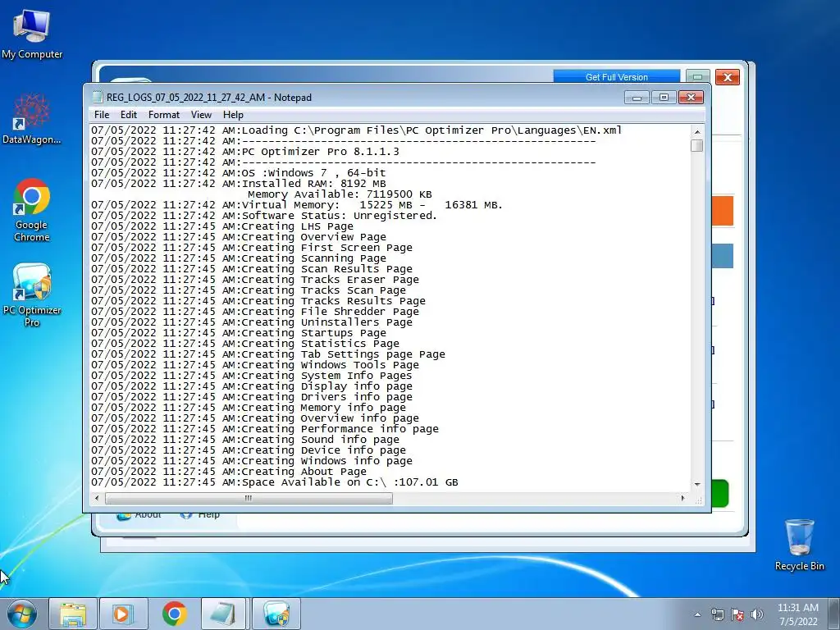Click vertical scrollbar down arrow in Notepad

pos(697,484)
